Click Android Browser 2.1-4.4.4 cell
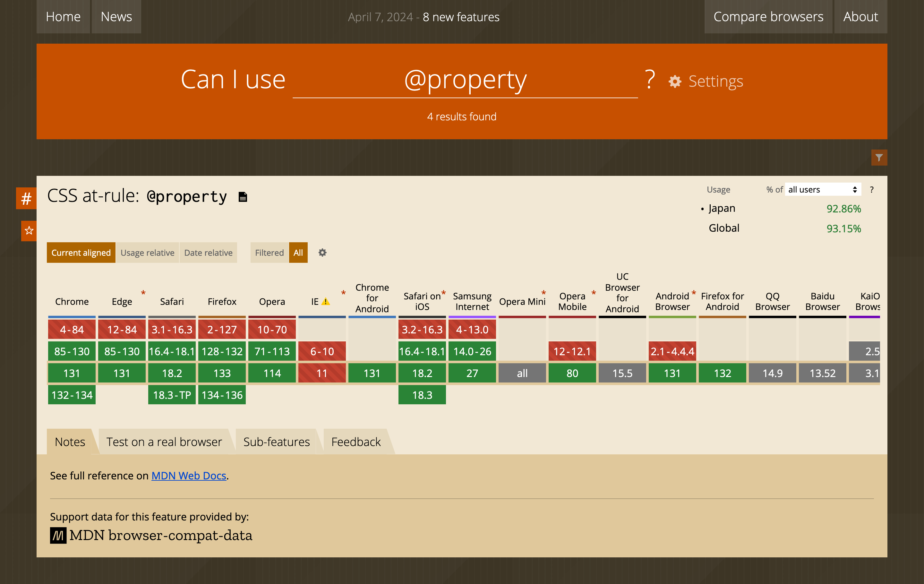This screenshot has height=584, width=924. click(x=672, y=351)
